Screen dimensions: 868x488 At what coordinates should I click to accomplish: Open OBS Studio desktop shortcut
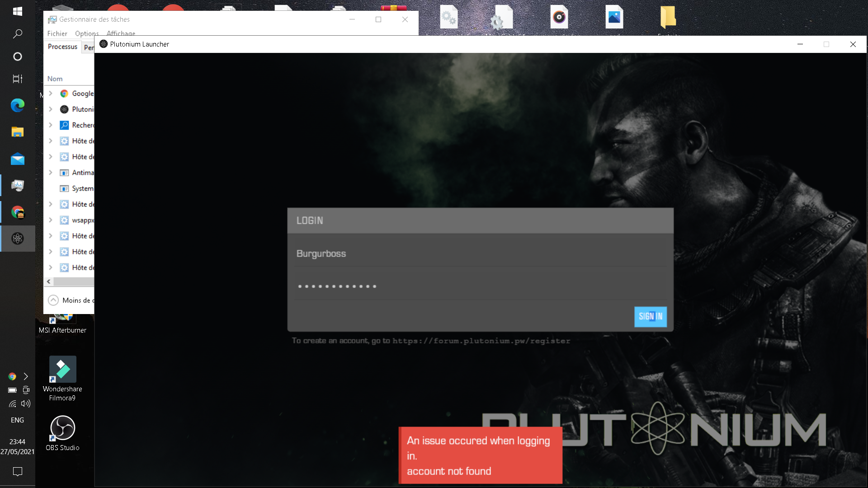tap(62, 433)
